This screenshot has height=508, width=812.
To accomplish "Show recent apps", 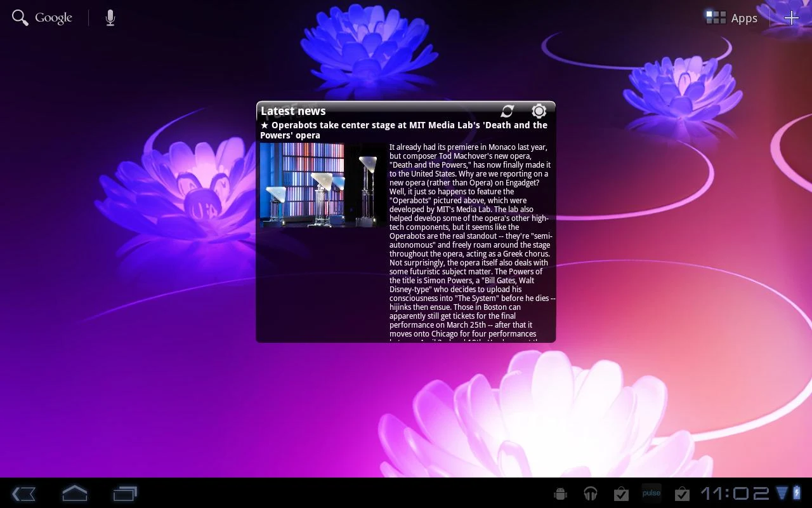I will coord(125,493).
